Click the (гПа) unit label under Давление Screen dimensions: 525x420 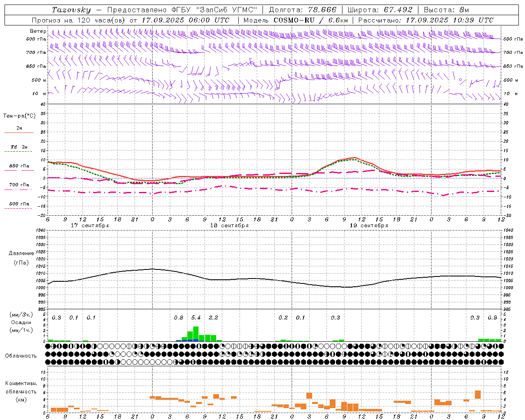click(21, 262)
